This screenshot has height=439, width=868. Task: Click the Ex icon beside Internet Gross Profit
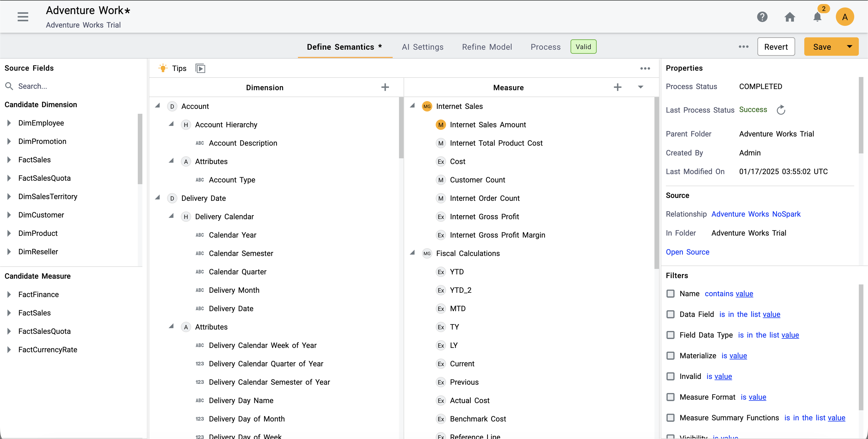coord(441,216)
